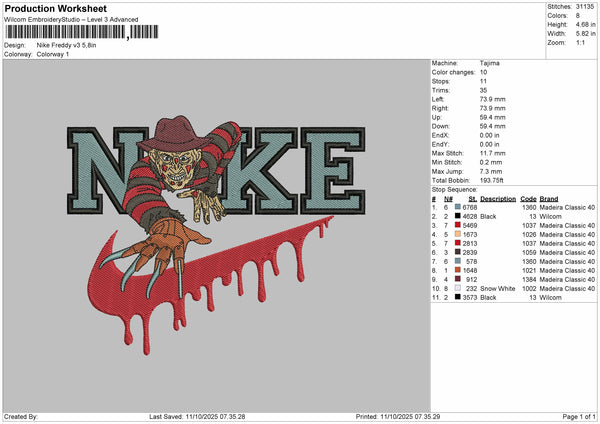Click the Snow White description in row 10
This screenshot has width=600, height=424.
[x=497, y=288]
